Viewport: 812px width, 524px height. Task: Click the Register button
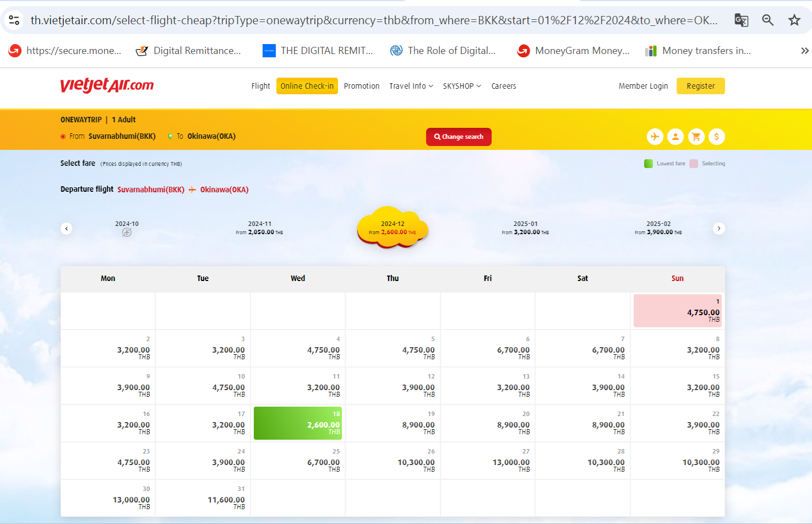pos(701,86)
